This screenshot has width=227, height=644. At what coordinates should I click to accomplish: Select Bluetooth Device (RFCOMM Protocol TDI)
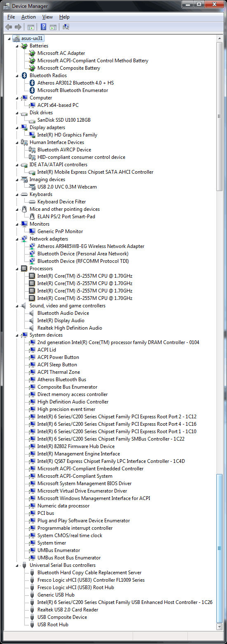83,261
